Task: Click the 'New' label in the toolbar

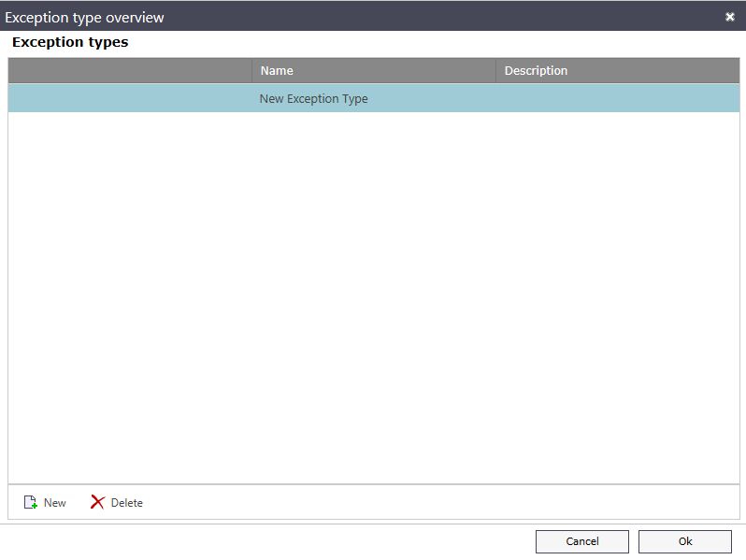Action: [55, 502]
